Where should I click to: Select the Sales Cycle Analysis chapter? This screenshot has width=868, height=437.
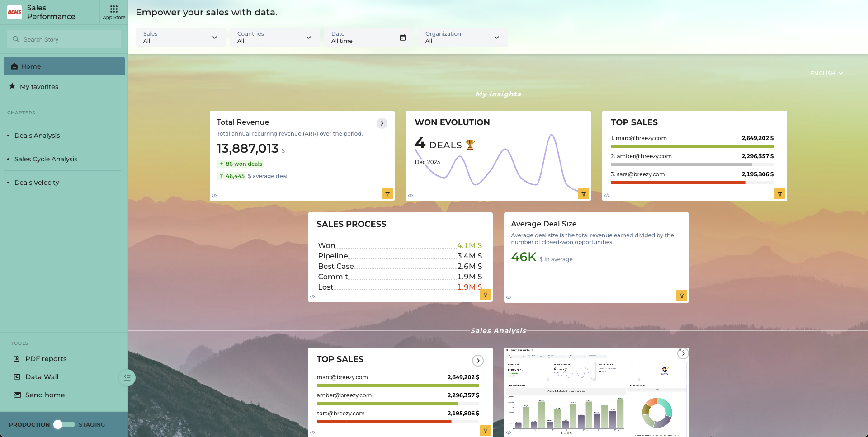tap(46, 159)
